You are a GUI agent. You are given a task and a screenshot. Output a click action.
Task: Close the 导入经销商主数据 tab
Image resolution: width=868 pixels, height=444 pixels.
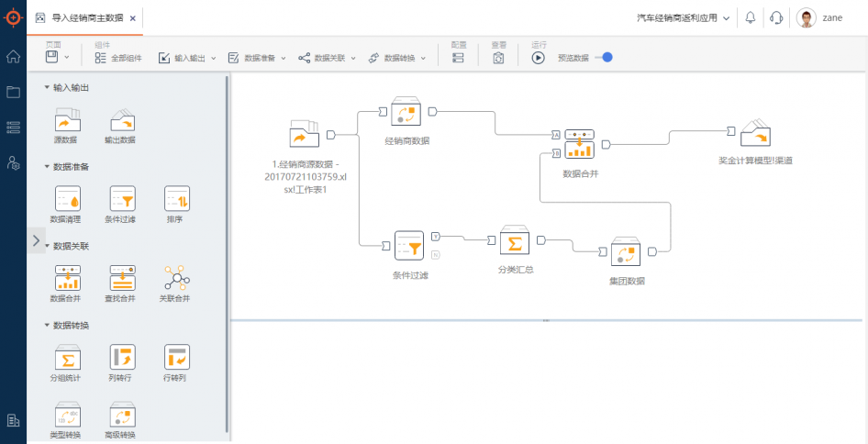132,17
